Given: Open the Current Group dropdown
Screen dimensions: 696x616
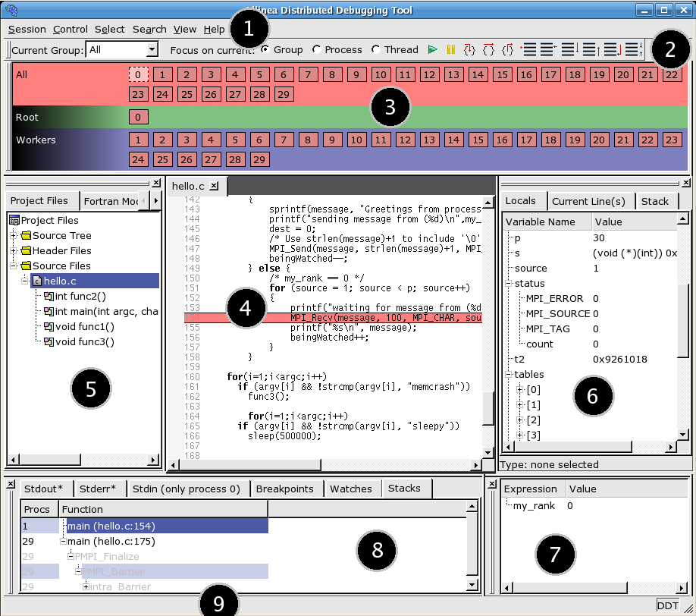Looking at the screenshot, I should pos(152,50).
